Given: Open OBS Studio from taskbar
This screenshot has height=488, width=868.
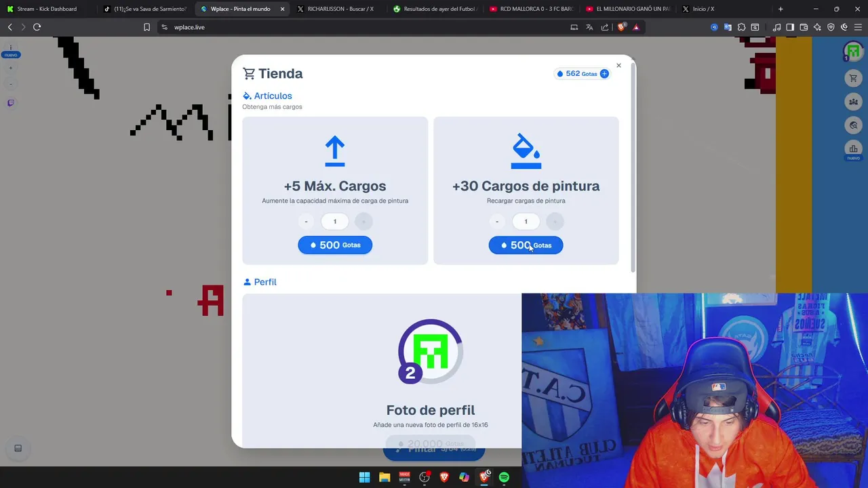Looking at the screenshot, I should [424, 477].
